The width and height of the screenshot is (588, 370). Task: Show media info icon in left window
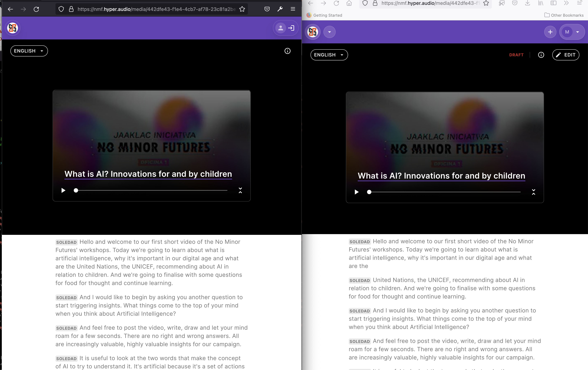pos(287,51)
